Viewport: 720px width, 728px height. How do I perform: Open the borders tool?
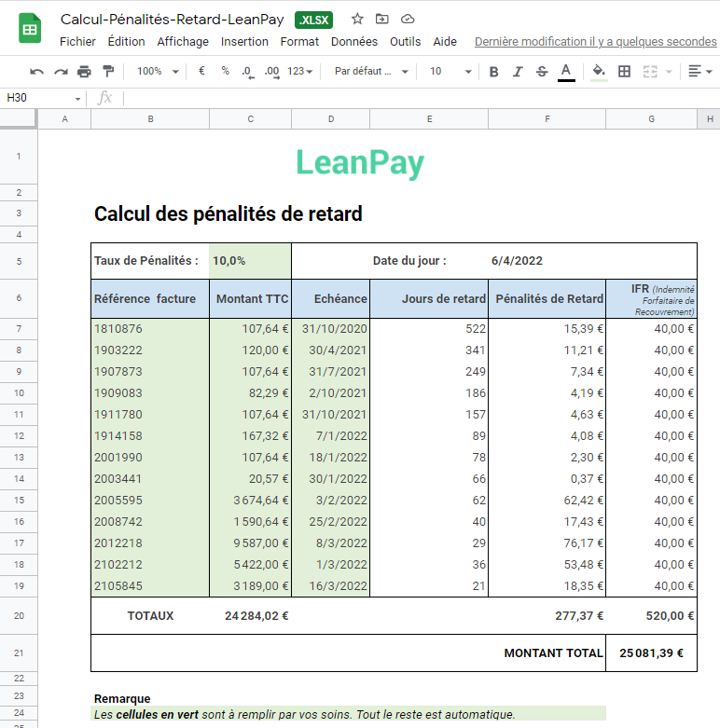tap(624, 72)
